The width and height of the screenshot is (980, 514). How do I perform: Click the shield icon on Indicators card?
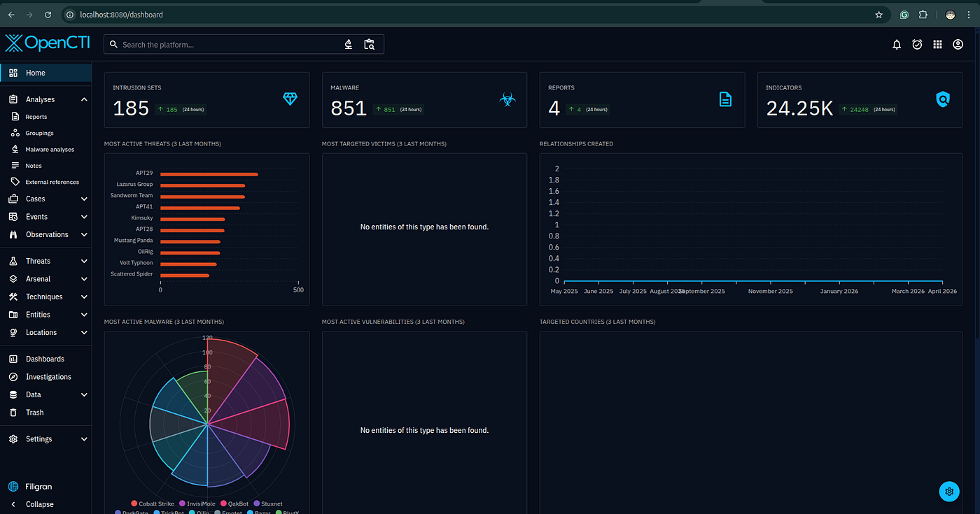click(x=944, y=99)
